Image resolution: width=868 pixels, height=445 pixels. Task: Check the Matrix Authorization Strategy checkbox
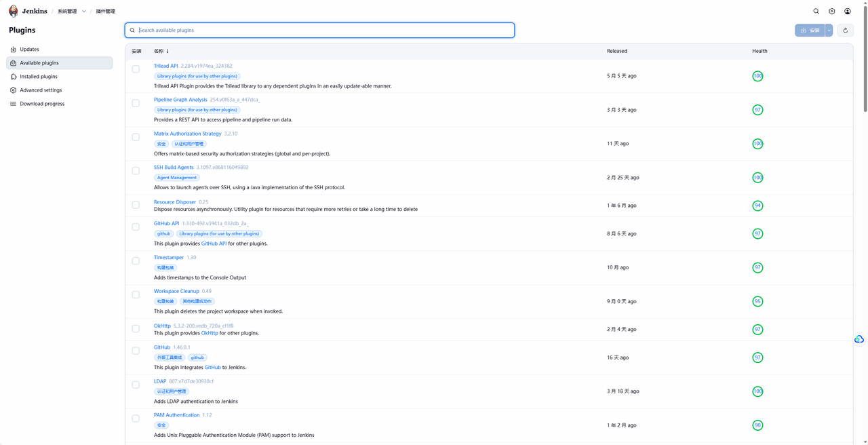pyautogui.click(x=136, y=137)
